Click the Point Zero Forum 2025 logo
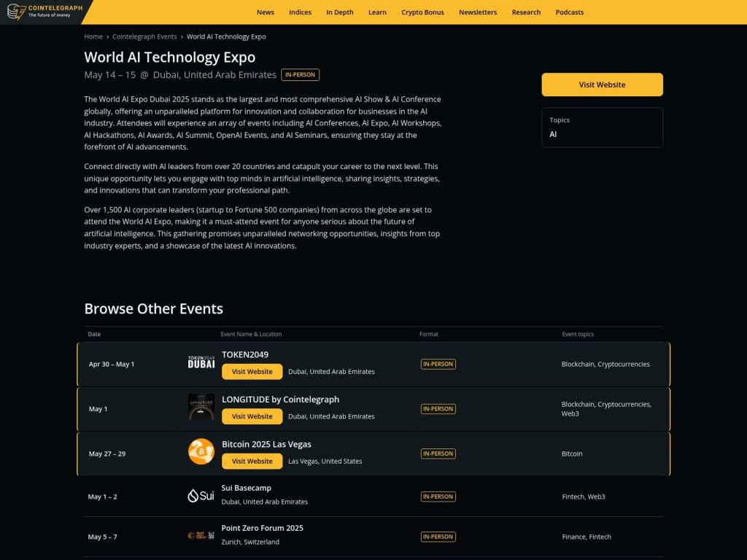The image size is (747, 560). pyautogui.click(x=201, y=534)
